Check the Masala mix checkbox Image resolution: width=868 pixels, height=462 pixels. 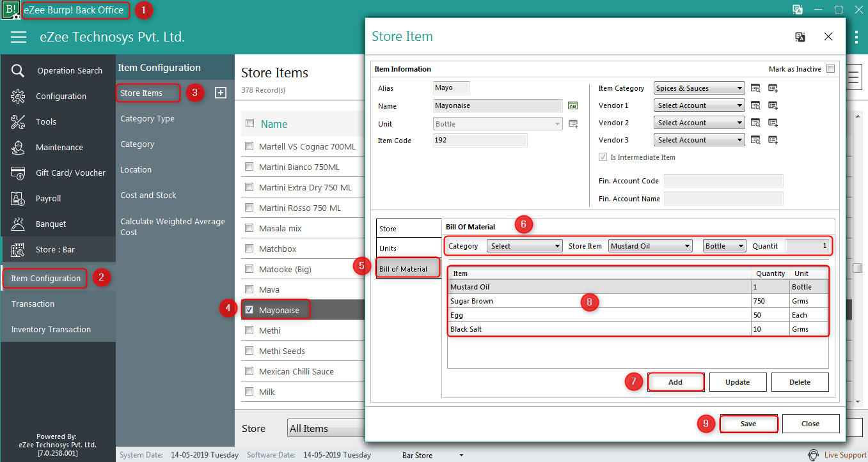point(249,228)
